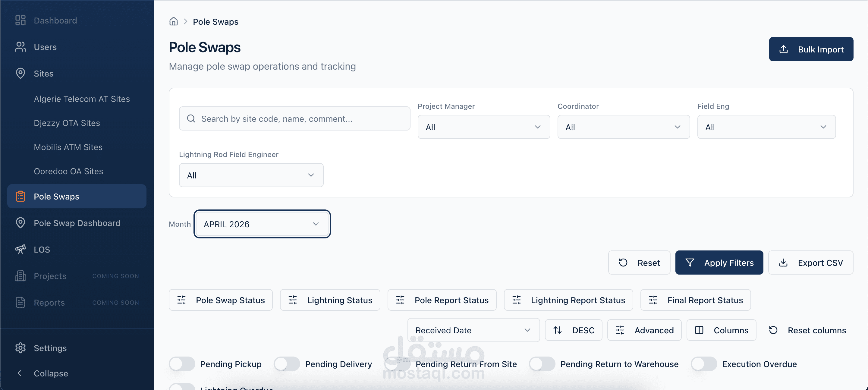Viewport: 868px width, 390px height.
Task: Toggle the Pending Return to Warehouse switch
Action: pyautogui.click(x=542, y=364)
